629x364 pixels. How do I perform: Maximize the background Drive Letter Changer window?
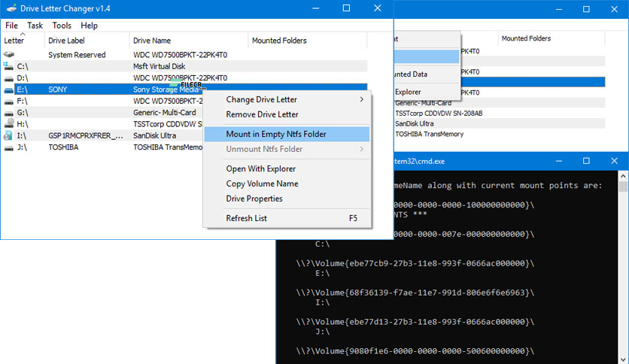point(586,9)
